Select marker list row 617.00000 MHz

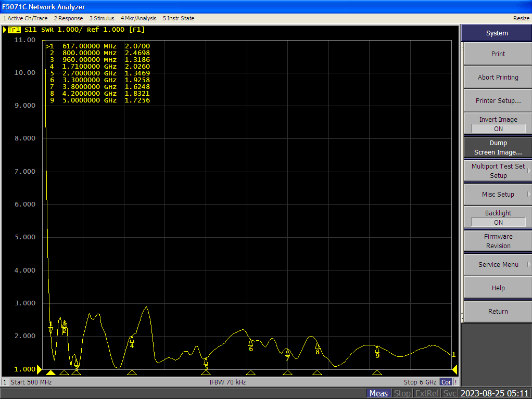98,46
